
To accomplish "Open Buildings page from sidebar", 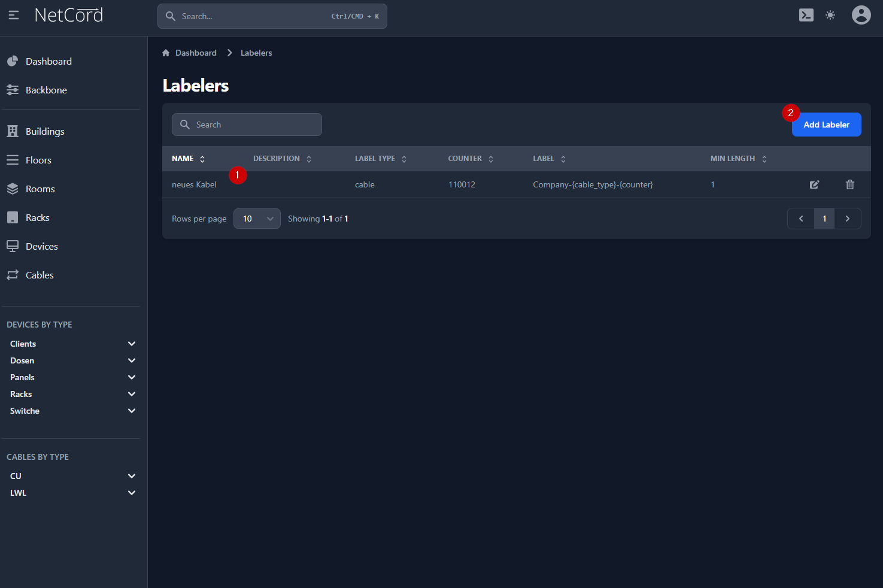I will click(45, 131).
